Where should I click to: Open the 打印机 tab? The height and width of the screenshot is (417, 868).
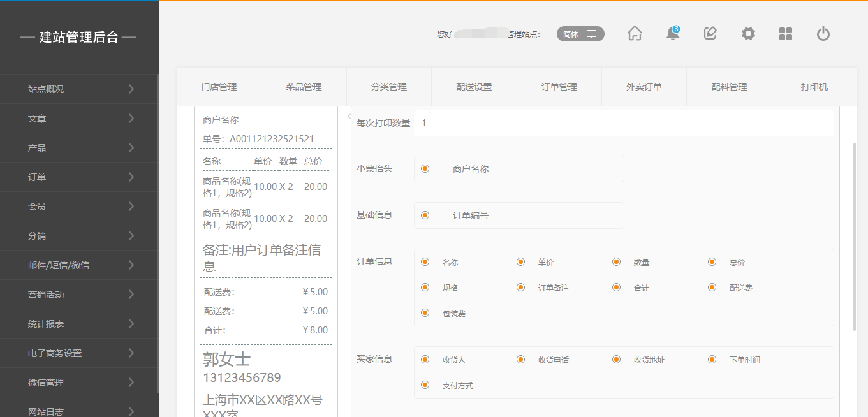coord(814,87)
